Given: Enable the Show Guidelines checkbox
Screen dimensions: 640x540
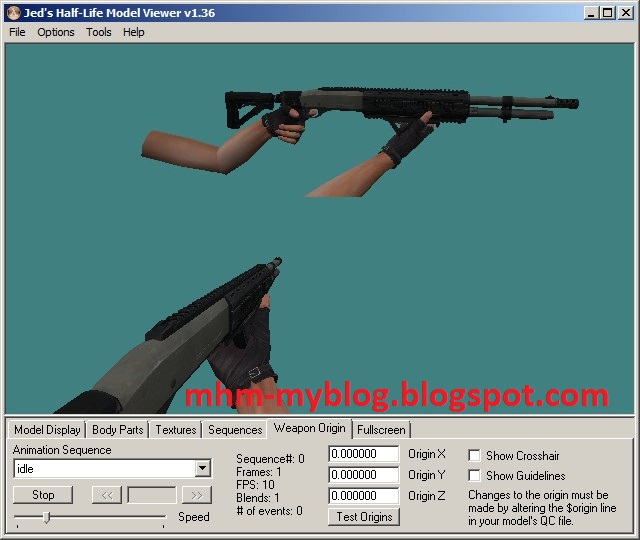Looking at the screenshot, I should click(474, 476).
